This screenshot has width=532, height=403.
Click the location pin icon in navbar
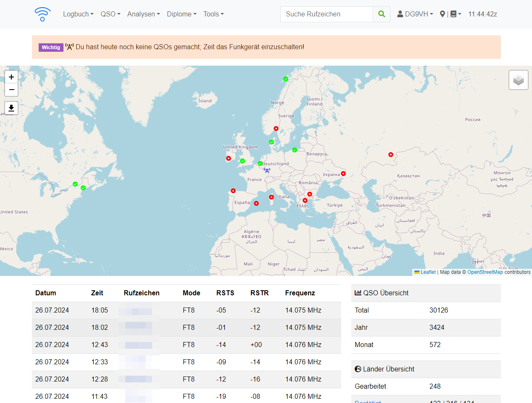tap(442, 14)
